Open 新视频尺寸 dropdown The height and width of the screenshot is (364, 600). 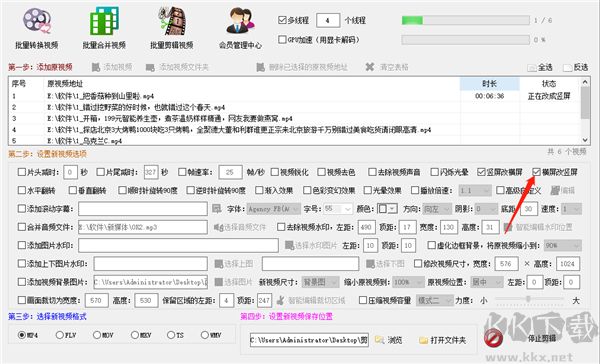point(320,282)
